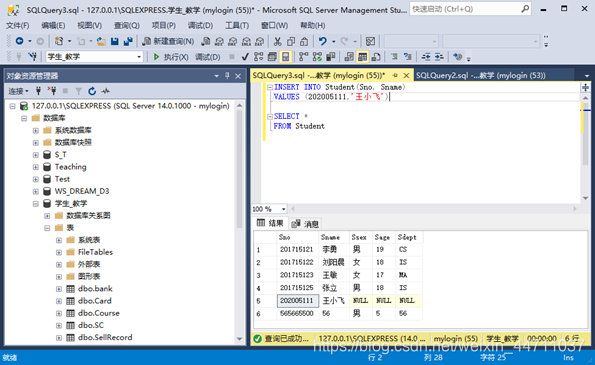Select the dbo.SellRecord table

click(x=105, y=337)
